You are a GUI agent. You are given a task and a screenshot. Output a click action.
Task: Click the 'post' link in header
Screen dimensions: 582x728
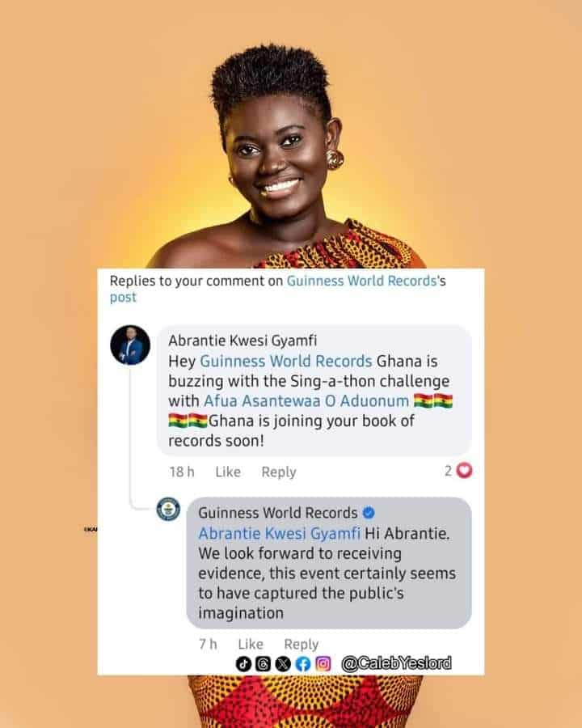pyautogui.click(x=123, y=298)
